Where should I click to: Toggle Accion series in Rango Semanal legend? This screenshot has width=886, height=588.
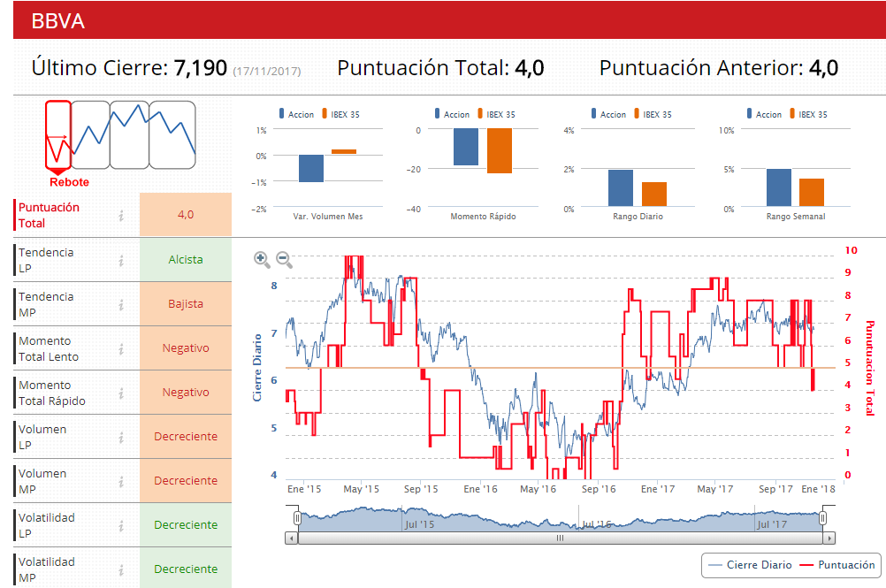(764, 114)
